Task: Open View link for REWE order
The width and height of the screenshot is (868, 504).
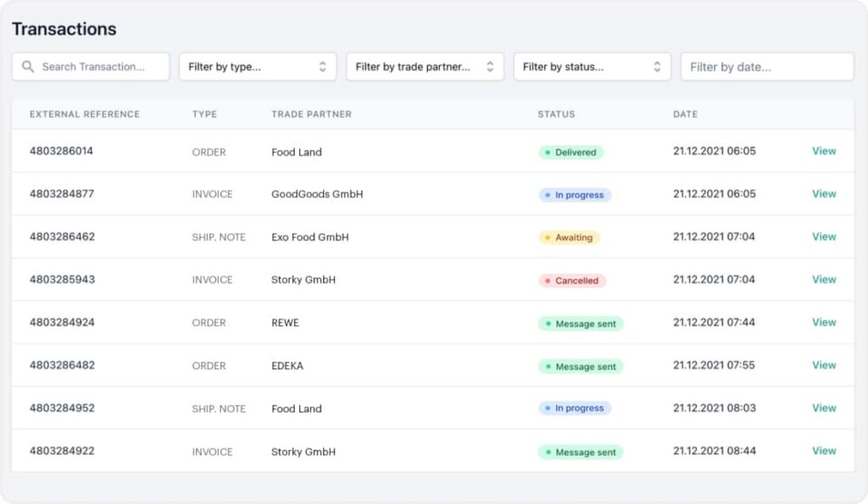Action: (x=824, y=323)
